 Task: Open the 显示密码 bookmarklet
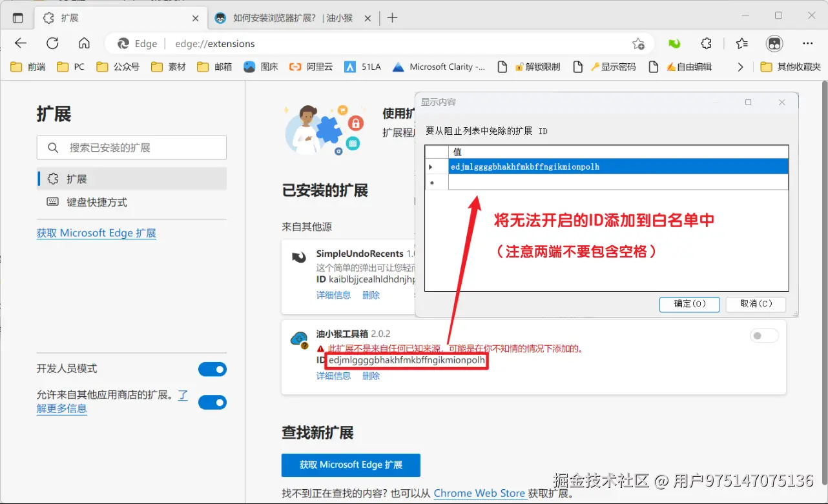coord(605,66)
